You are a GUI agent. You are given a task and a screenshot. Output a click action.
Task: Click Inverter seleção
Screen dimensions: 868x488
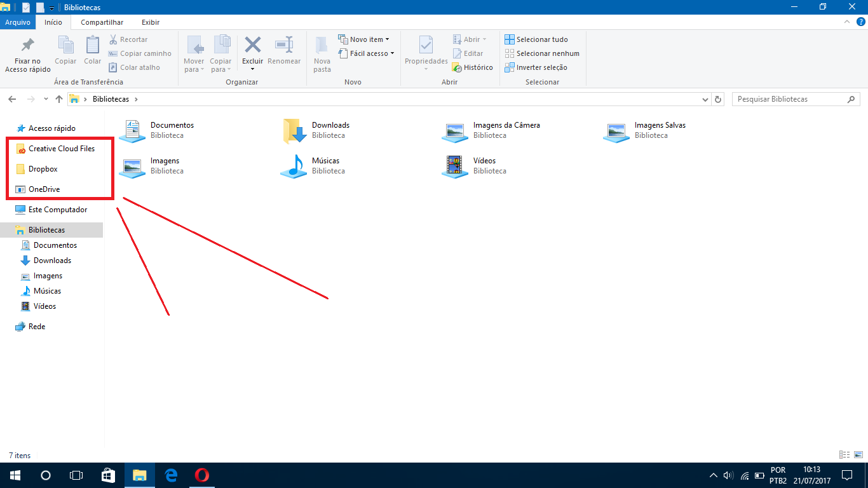pyautogui.click(x=536, y=67)
